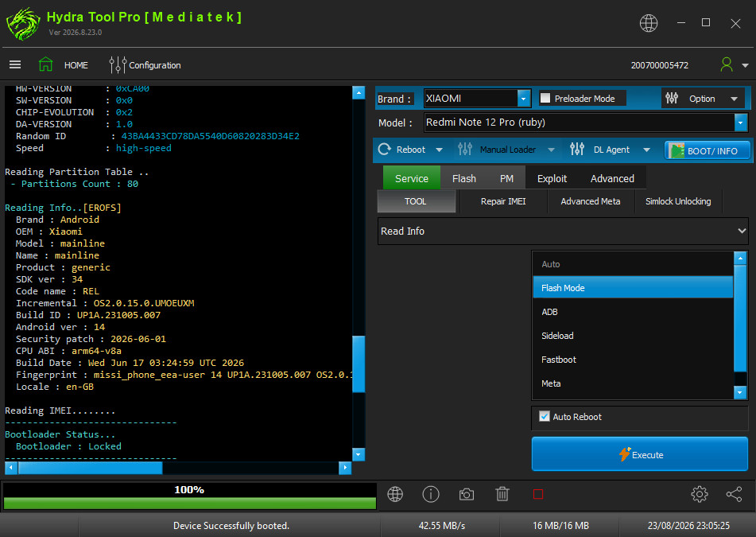Clear log with trash bin icon
Viewport: 756px width, 537px height.
(502, 494)
